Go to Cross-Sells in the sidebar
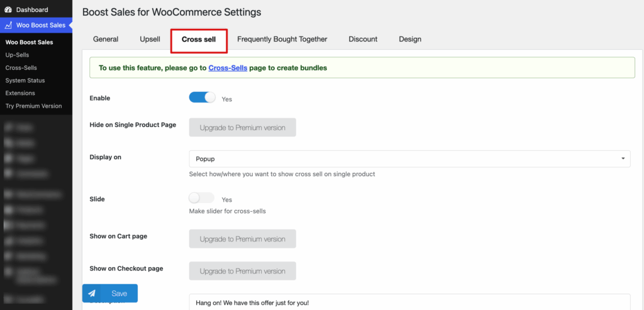This screenshot has width=644, height=310. (21, 68)
